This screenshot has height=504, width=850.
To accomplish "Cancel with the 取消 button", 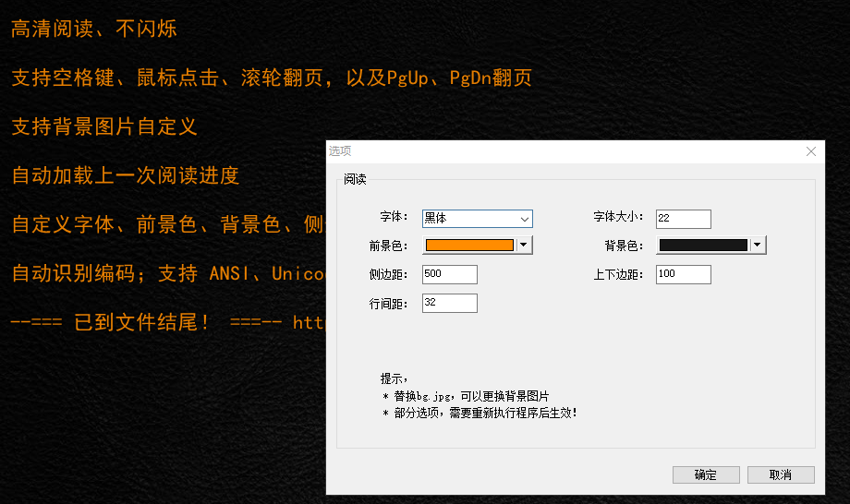I will coord(781,474).
